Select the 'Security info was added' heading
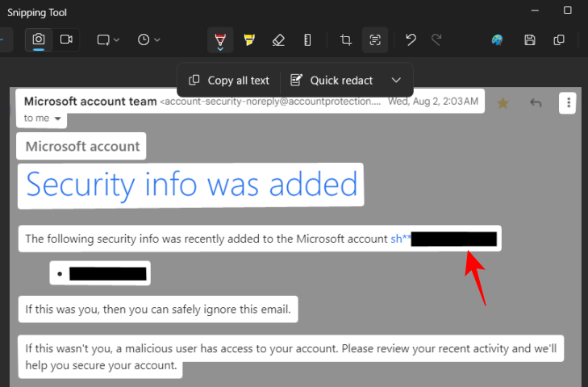 (192, 185)
